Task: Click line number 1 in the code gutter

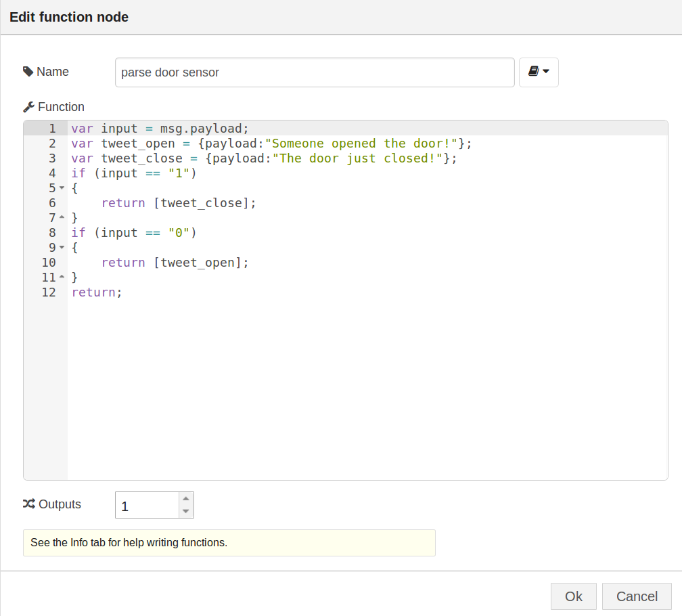Action: click(x=52, y=128)
